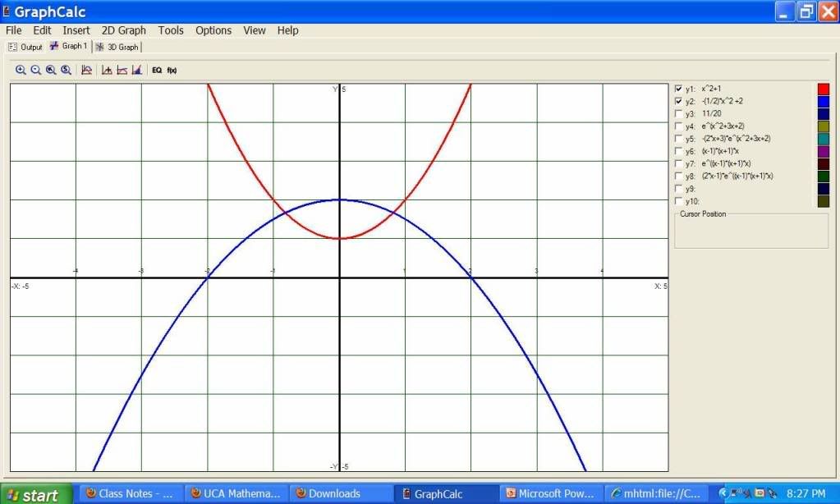Click the red color swatch for y1

pos(824,89)
